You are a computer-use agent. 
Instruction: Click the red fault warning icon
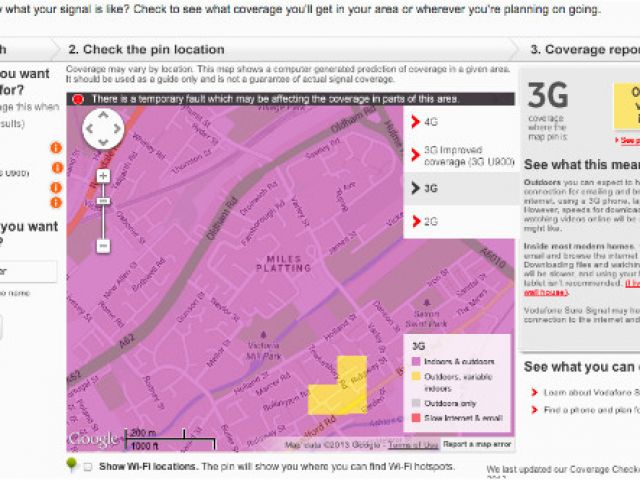coord(78,99)
